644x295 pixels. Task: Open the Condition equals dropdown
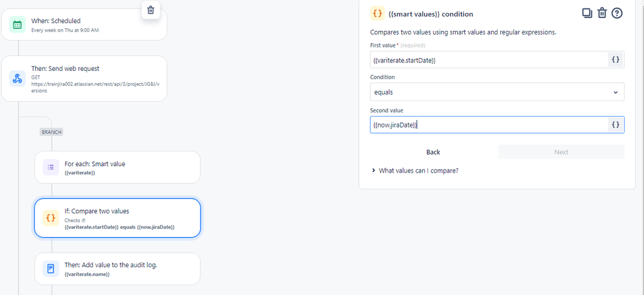coord(497,92)
